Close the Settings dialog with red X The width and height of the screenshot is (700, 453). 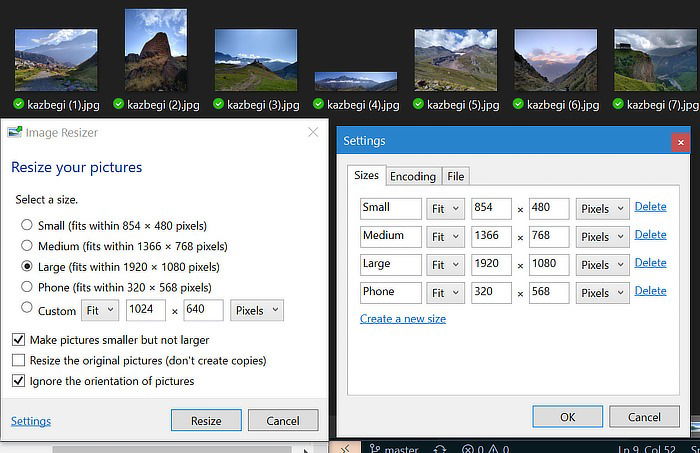680,142
